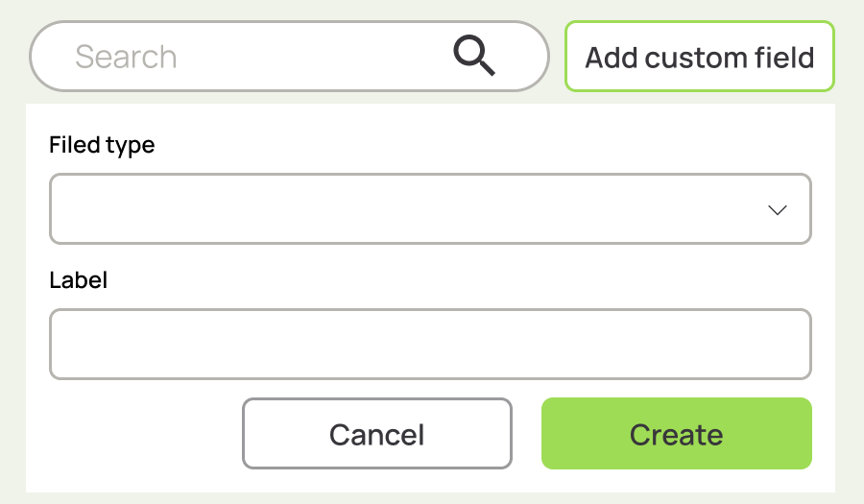Open the Filed type dropdown
This screenshot has width=864, height=504.
(x=430, y=208)
